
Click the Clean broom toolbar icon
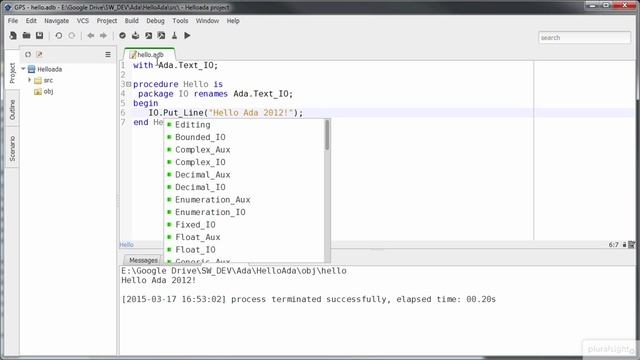point(174,36)
